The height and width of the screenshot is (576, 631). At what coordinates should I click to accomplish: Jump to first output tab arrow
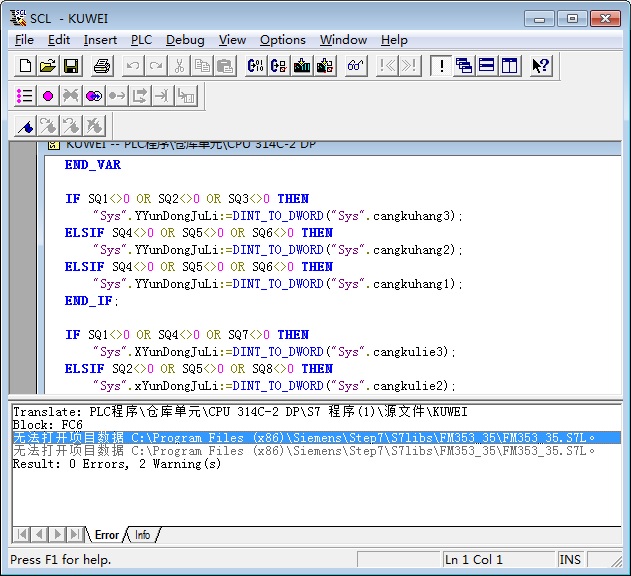22,535
